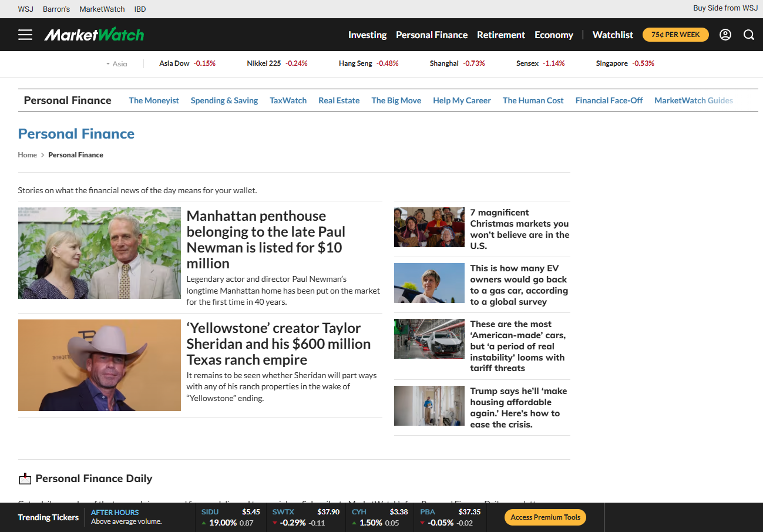
Task: Switch to The Moneyist section tab
Action: (x=154, y=100)
